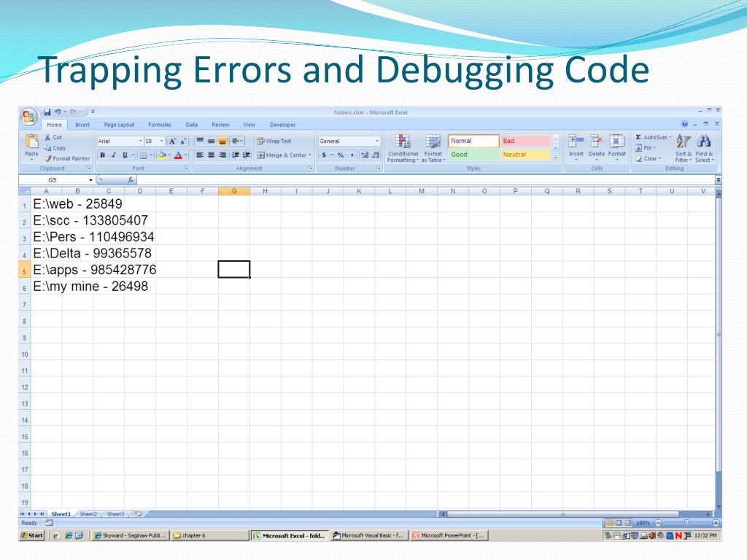Image resolution: width=747 pixels, height=560 pixels.
Task: Apply the Good cell style
Action: pyautogui.click(x=473, y=155)
